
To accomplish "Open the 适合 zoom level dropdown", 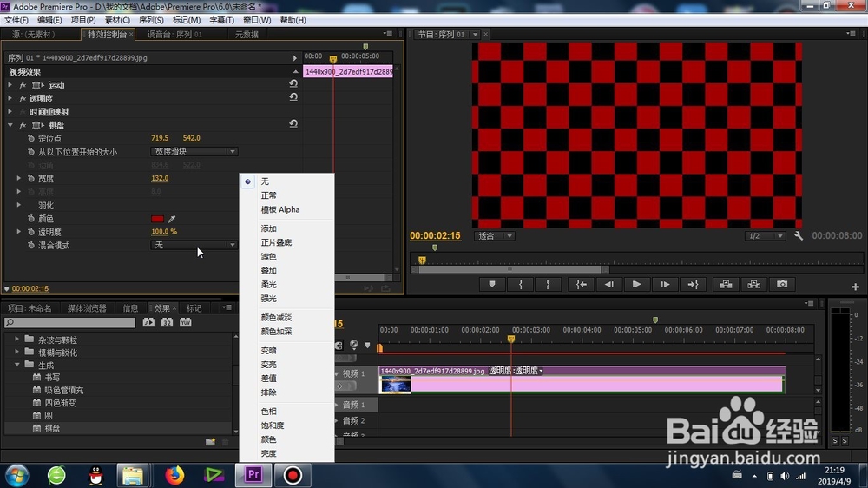I will pyautogui.click(x=494, y=236).
